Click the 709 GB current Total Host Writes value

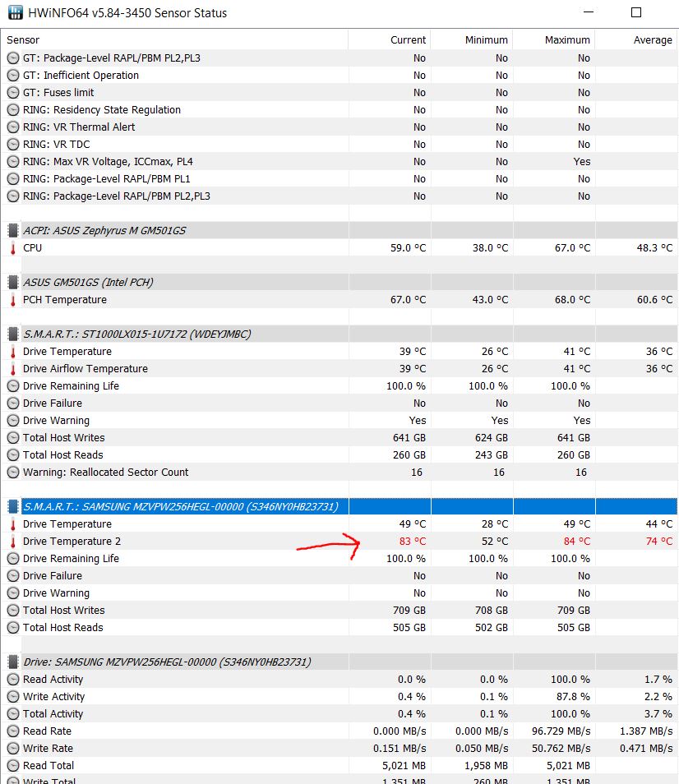click(409, 611)
